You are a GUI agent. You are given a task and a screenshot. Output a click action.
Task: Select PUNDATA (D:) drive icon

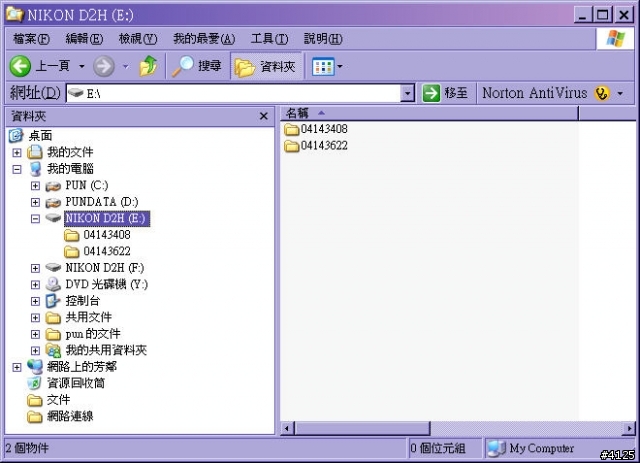[53, 203]
